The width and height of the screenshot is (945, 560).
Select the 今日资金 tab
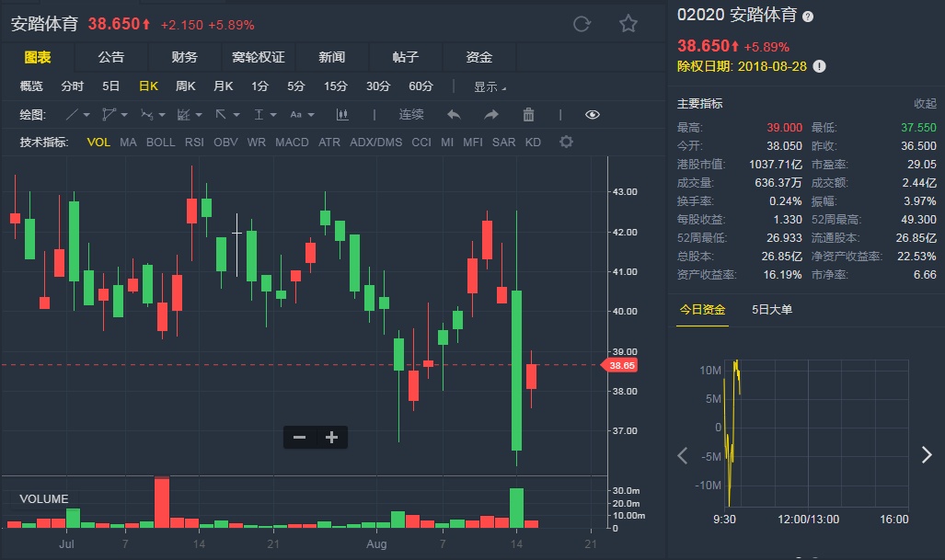coord(702,310)
